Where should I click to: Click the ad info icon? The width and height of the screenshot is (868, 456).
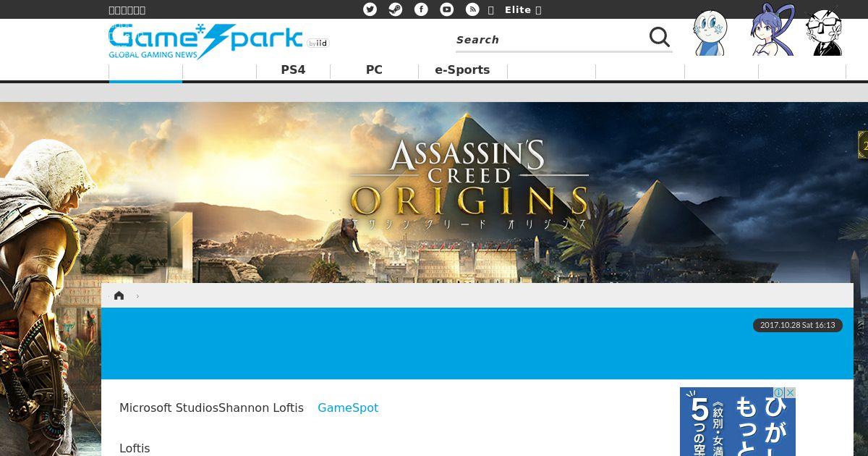780,392
